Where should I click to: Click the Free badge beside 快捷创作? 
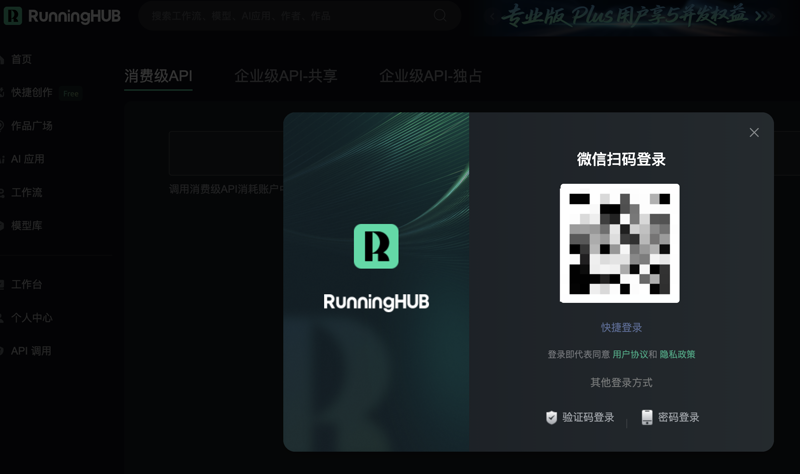pyautogui.click(x=71, y=93)
